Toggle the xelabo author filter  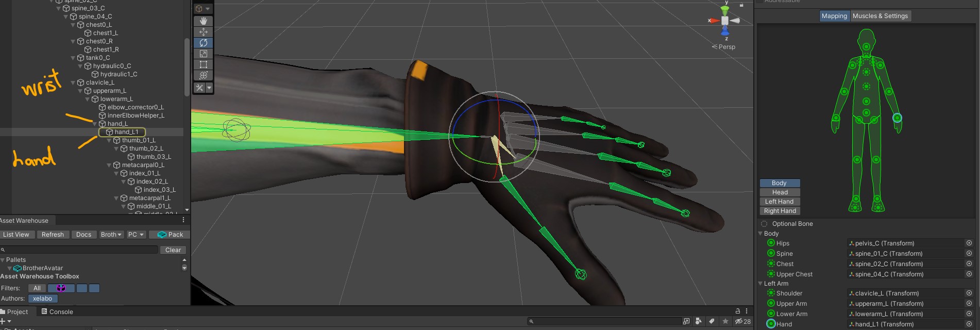(43, 299)
